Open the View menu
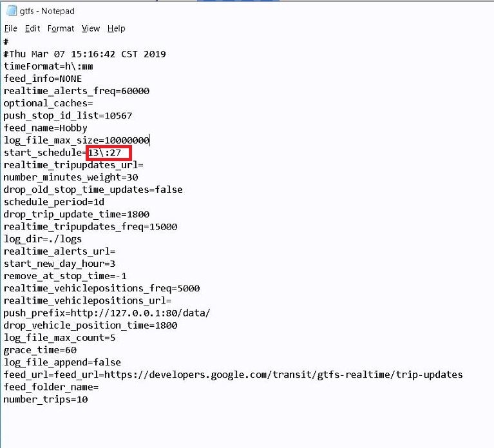This screenshot has height=448, width=494. point(91,28)
